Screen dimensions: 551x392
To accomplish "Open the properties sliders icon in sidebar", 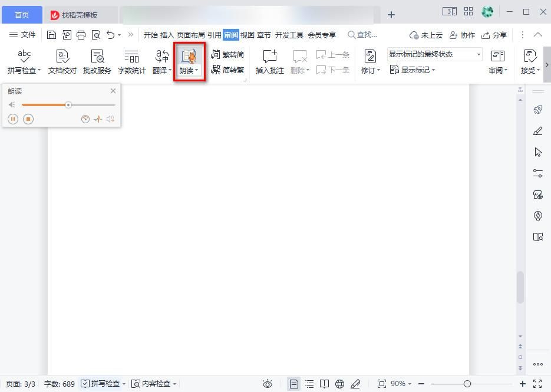I will 537,173.
